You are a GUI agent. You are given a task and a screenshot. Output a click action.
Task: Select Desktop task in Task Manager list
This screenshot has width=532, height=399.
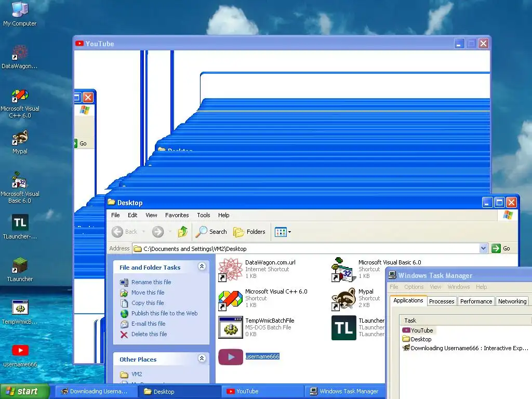coord(417,339)
